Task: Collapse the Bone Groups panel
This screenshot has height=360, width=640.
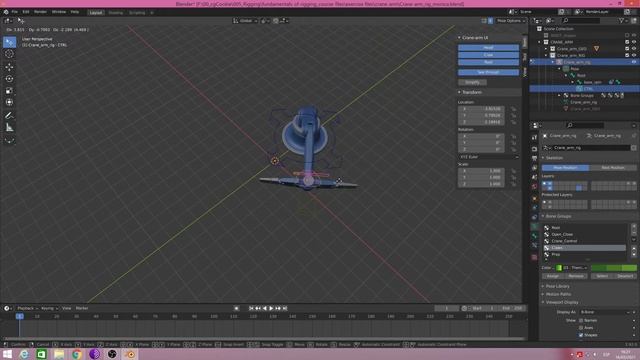Action: pyautogui.click(x=543, y=216)
